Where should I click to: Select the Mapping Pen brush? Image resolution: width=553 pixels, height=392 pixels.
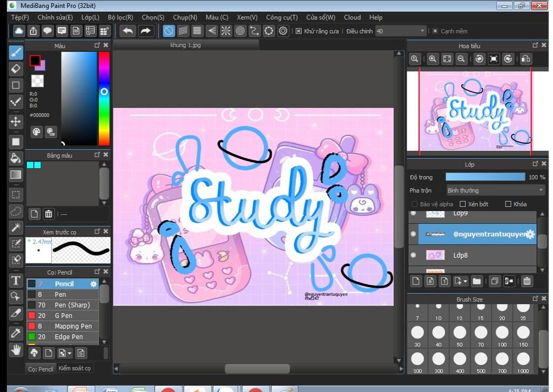(63, 326)
